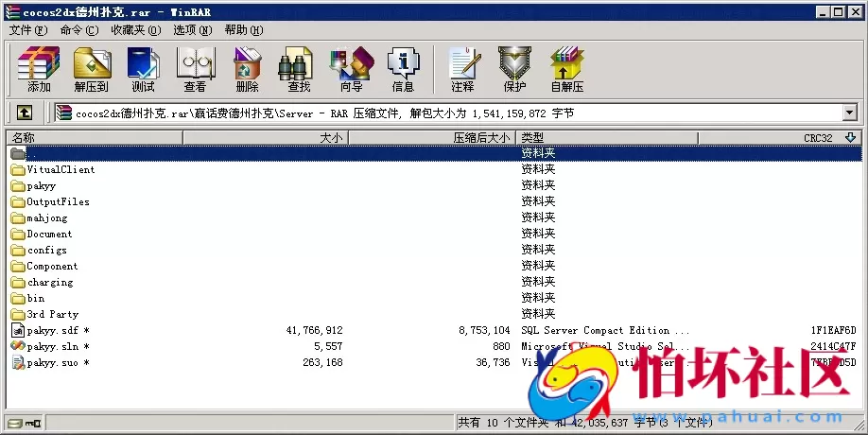
Task: Click the WinRAR title bar app icon
Action: click(x=12, y=11)
